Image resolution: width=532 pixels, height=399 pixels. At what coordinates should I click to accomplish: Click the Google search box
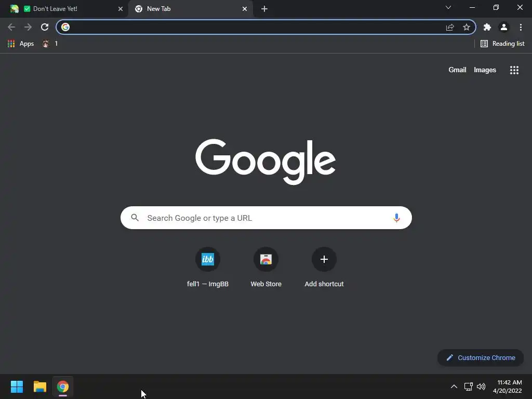[266, 218]
